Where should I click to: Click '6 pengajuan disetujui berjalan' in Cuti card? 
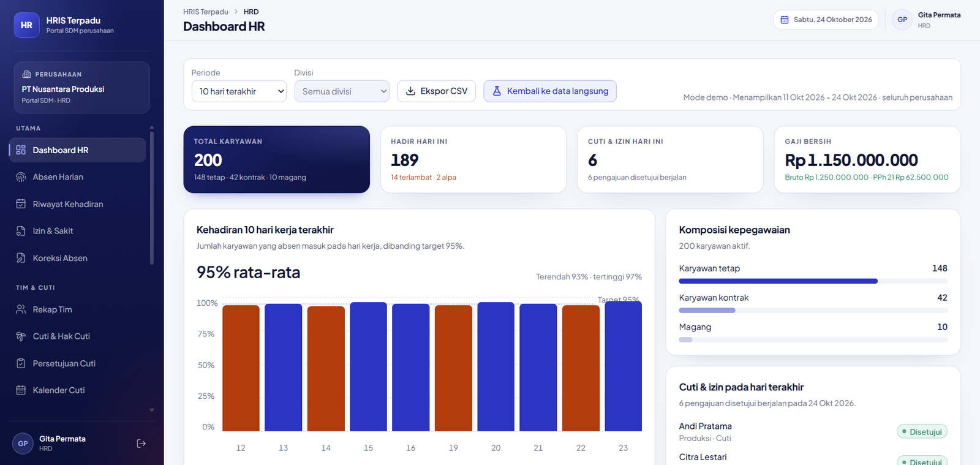(637, 178)
